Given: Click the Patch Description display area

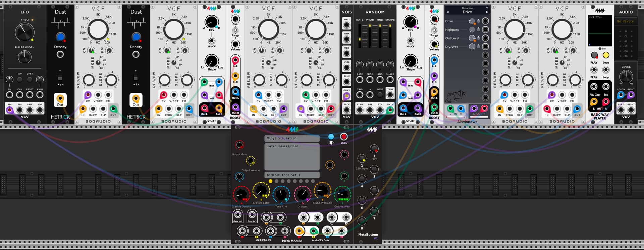Looking at the screenshot, I should pos(292,157).
